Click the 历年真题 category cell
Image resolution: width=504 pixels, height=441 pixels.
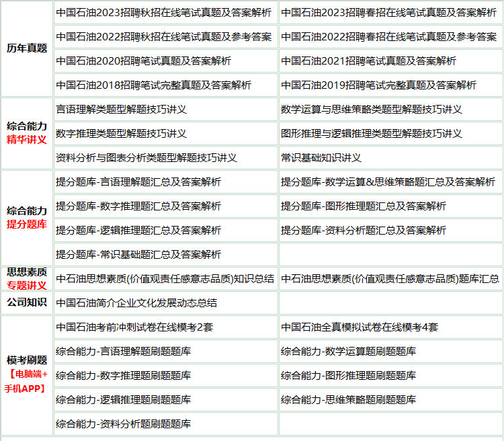27,48
